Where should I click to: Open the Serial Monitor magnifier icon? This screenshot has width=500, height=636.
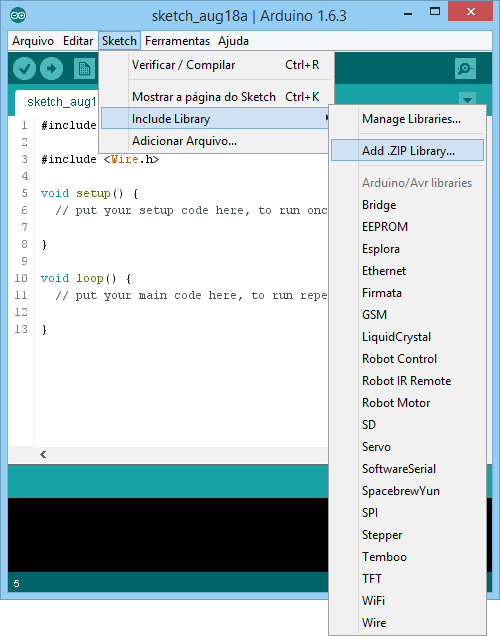pos(465,69)
